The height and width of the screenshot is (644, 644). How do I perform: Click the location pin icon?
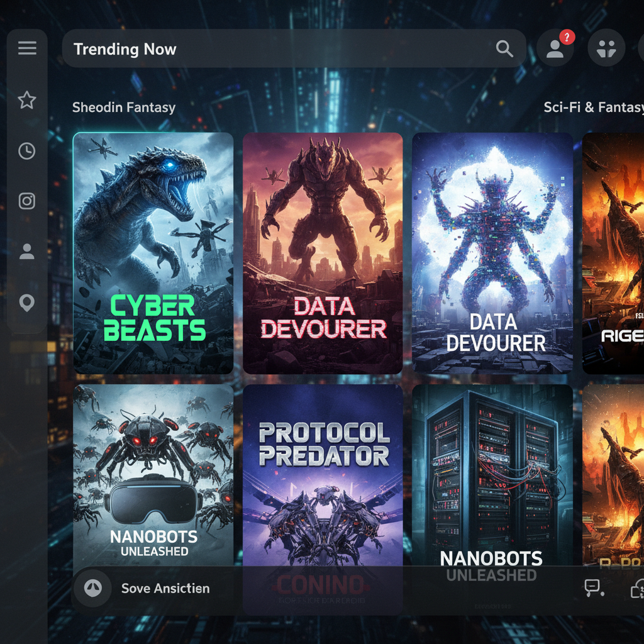[x=27, y=303]
